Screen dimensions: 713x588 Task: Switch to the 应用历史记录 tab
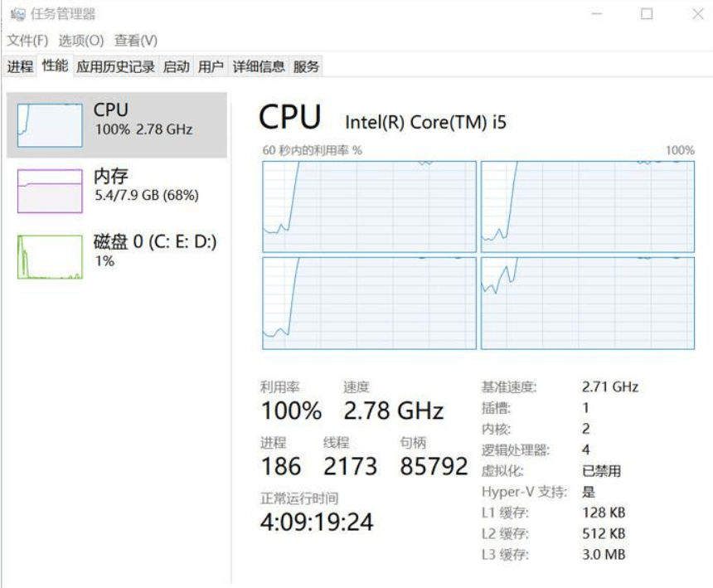click(x=115, y=67)
